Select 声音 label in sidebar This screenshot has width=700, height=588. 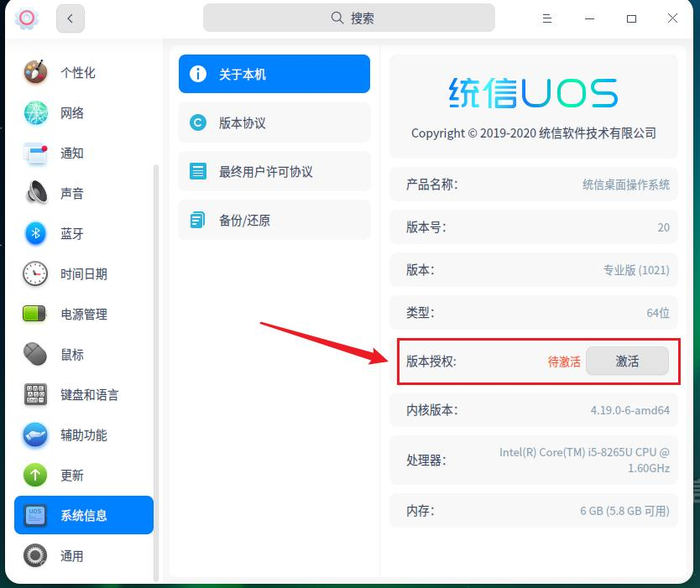pos(72,193)
